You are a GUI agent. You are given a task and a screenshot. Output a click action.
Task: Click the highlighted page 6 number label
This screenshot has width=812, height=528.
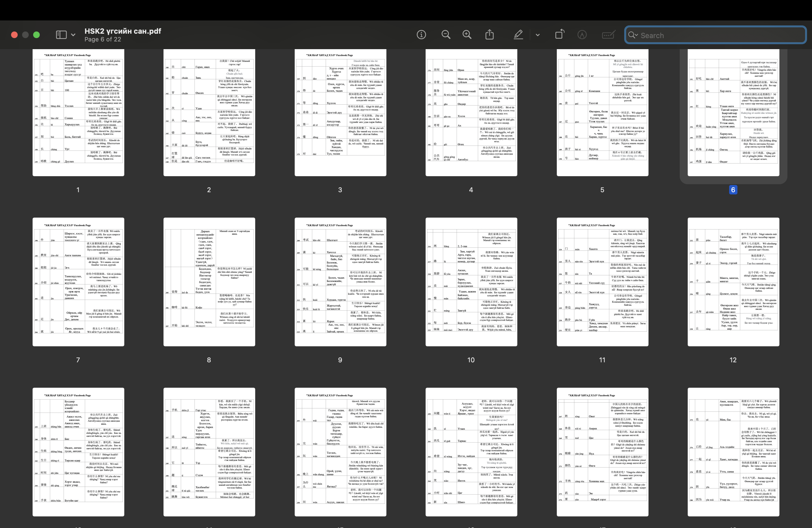click(x=733, y=190)
